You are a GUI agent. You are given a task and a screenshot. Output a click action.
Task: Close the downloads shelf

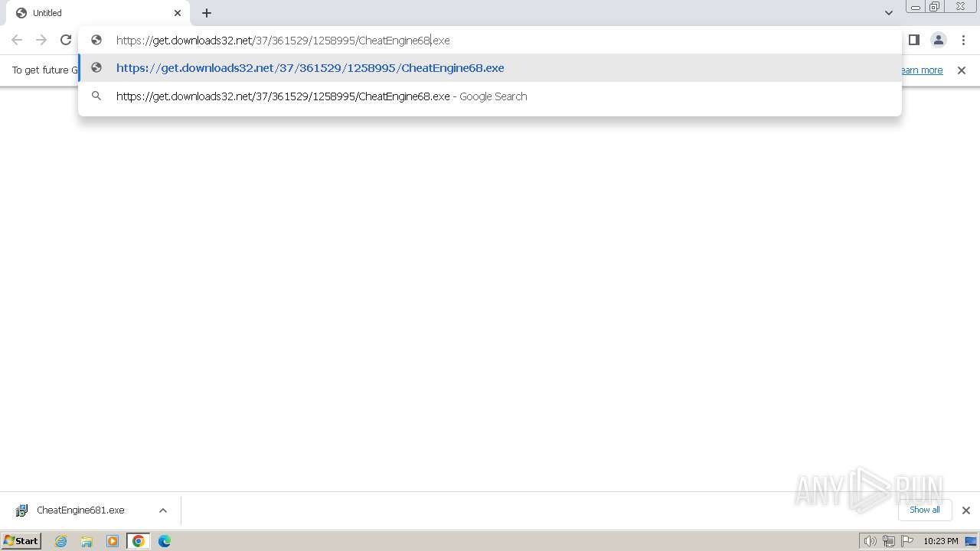pos(966,510)
